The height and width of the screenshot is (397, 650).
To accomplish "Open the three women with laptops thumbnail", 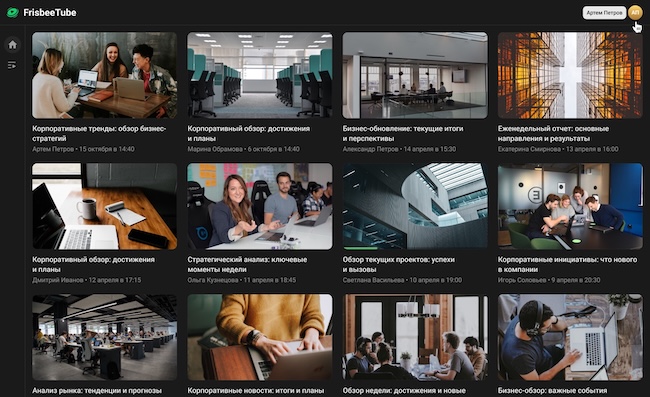I will [x=104, y=75].
